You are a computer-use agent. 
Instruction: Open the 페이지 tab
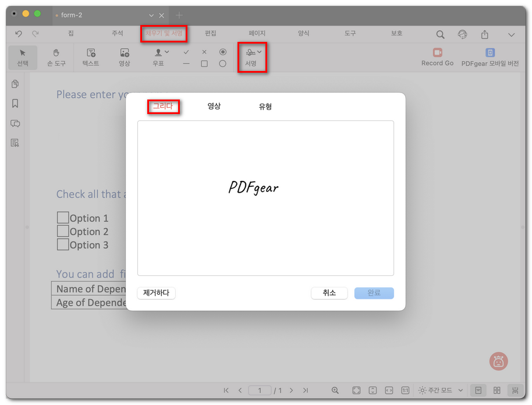tap(257, 33)
